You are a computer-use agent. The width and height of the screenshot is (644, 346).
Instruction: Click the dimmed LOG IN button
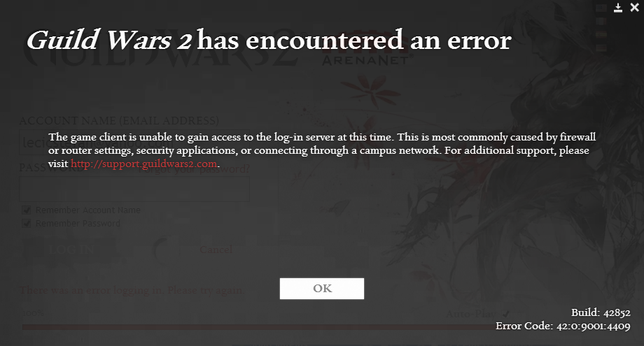71,250
